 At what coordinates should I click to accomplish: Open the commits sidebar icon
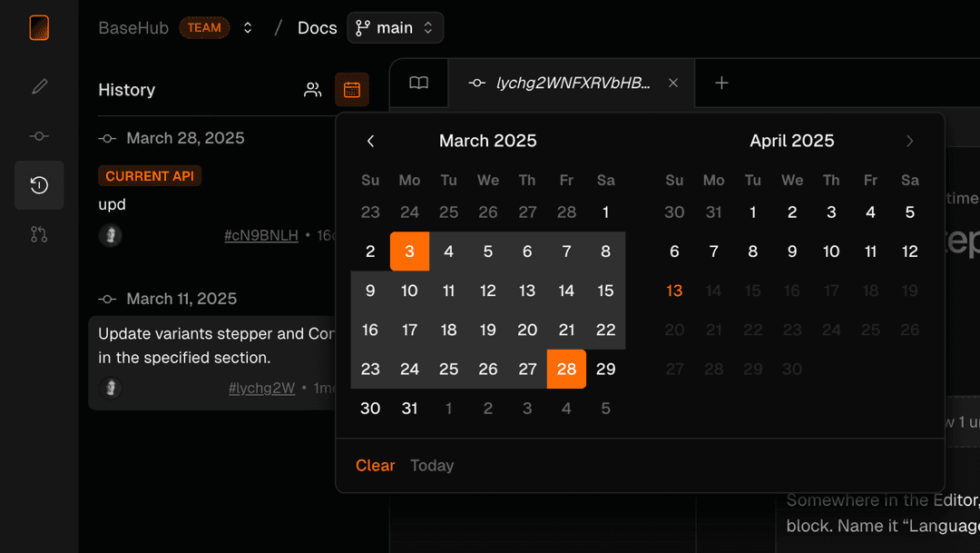39,136
